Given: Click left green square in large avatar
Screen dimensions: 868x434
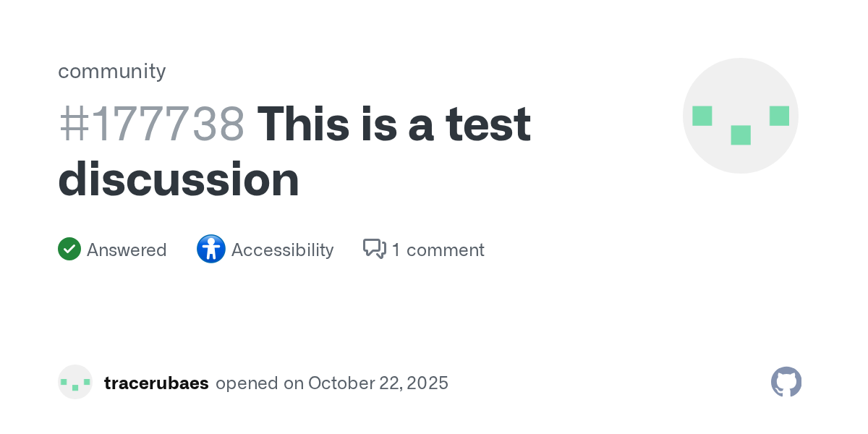Looking at the screenshot, I should tap(702, 116).
